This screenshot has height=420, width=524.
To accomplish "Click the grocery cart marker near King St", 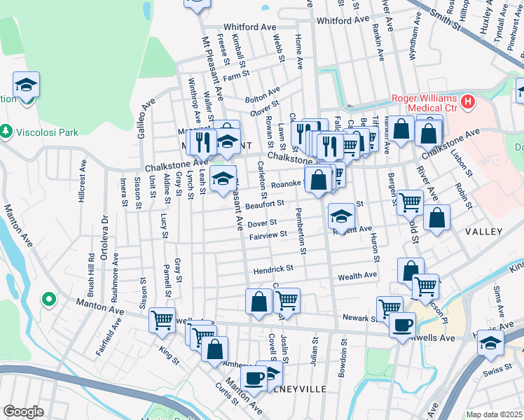I will pyautogui.click(x=163, y=320).
